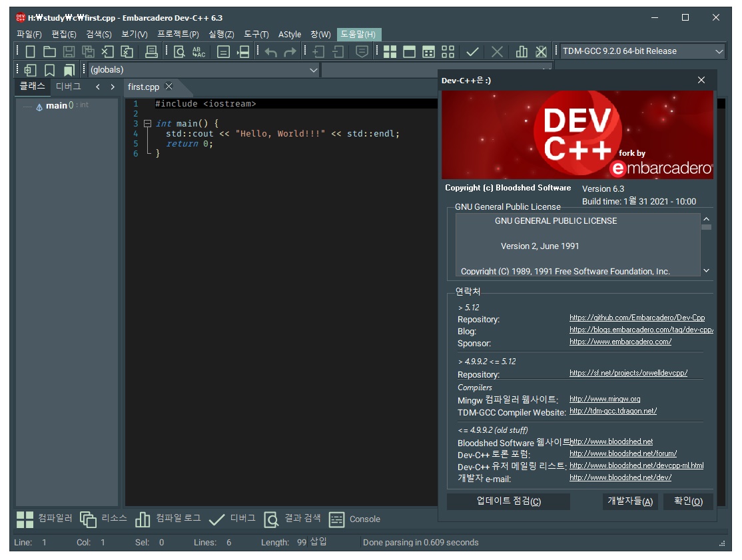The image size is (742, 560).
Task: Click the Close All files toolbar icon
Action: (x=127, y=51)
